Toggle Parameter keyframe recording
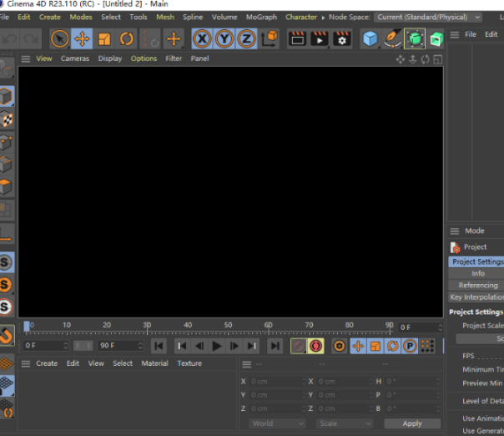Screen dimensions: 504x436 click(410, 346)
